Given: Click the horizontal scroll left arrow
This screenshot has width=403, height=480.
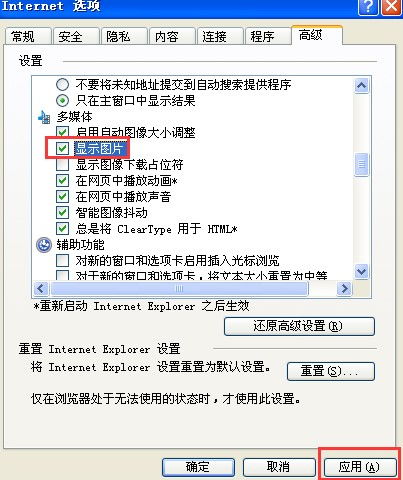Looking at the screenshot, I should (41, 288).
